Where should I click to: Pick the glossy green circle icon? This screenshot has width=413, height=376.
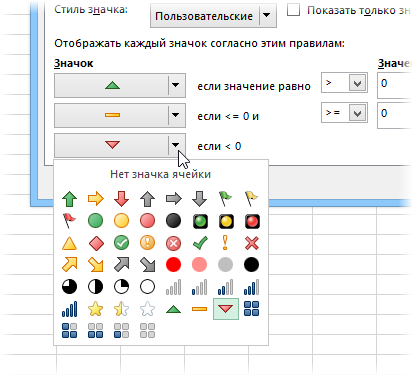pos(96,221)
